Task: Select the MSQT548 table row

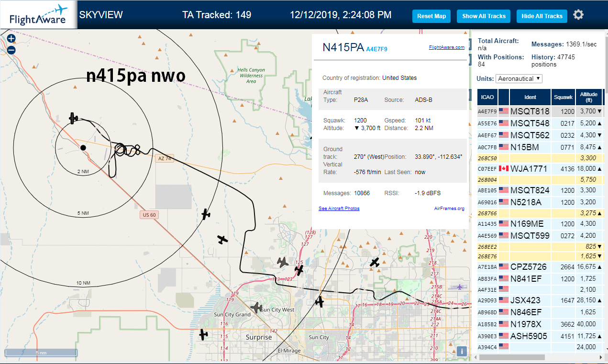Action: 540,123
